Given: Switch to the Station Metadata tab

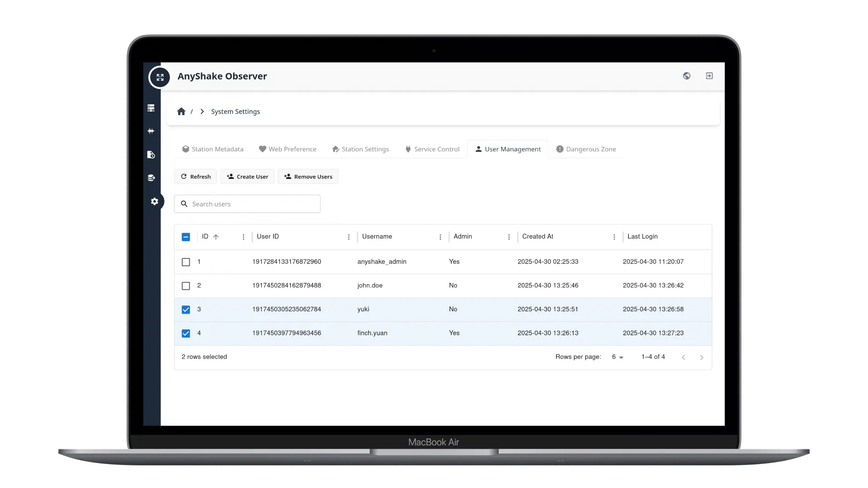Looking at the screenshot, I should tap(212, 149).
